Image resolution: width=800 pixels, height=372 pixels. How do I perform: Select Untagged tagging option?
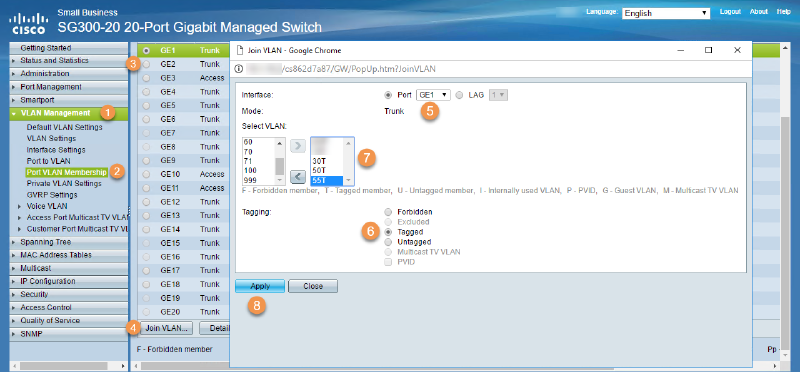pos(388,242)
